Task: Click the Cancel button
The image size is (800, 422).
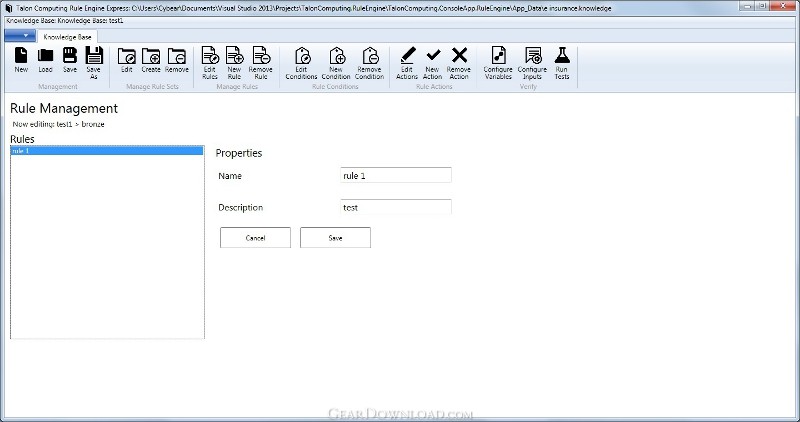Action: click(x=255, y=238)
